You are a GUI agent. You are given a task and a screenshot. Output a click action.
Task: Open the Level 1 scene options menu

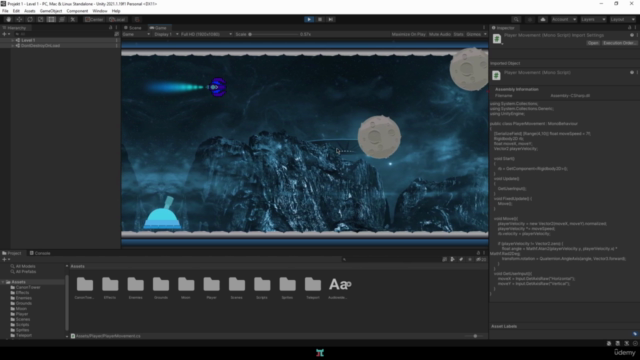(x=117, y=40)
